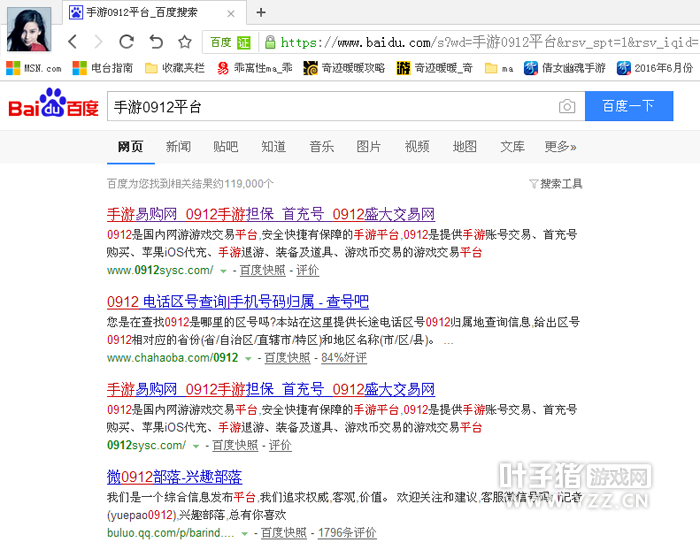Click the Baidu logo
The image size is (700, 550).
[x=53, y=105]
